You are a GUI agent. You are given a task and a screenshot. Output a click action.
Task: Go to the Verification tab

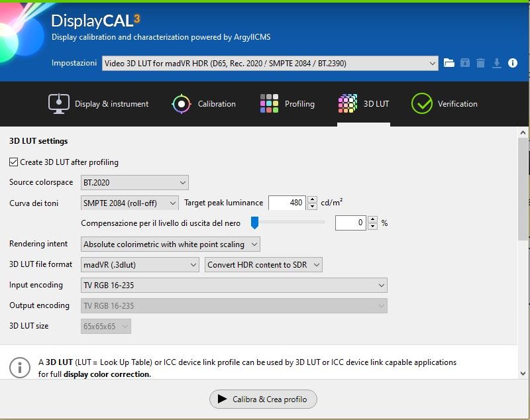click(444, 104)
